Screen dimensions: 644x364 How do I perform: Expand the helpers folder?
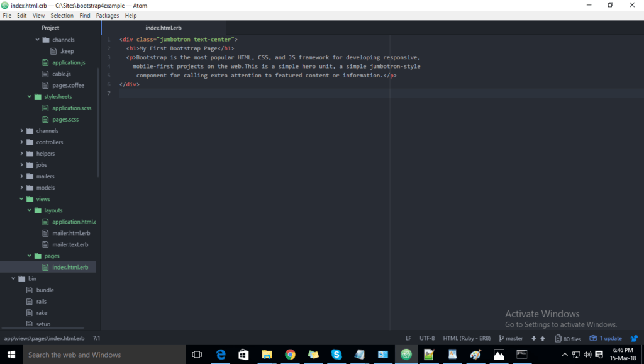pyautogui.click(x=21, y=154)
